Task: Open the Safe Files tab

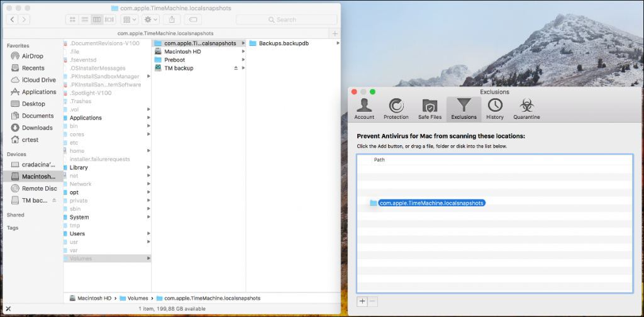Action: pos(430,109)
